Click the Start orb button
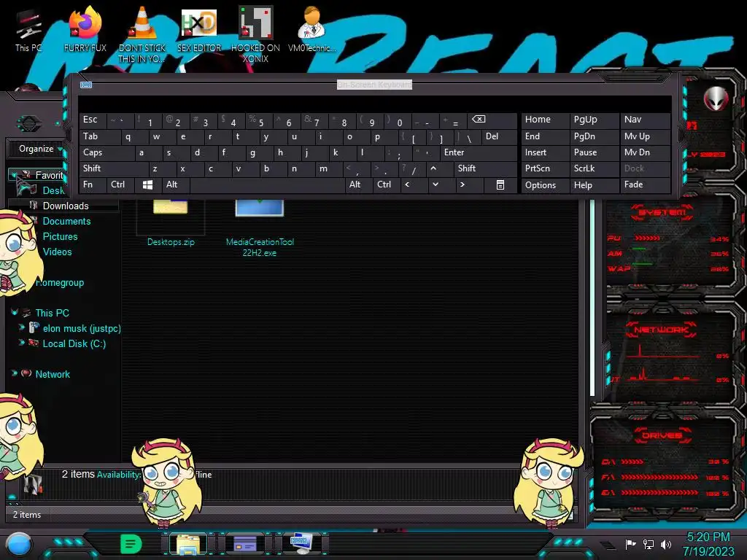The image size is (747, 560). [x=19, y=544]
